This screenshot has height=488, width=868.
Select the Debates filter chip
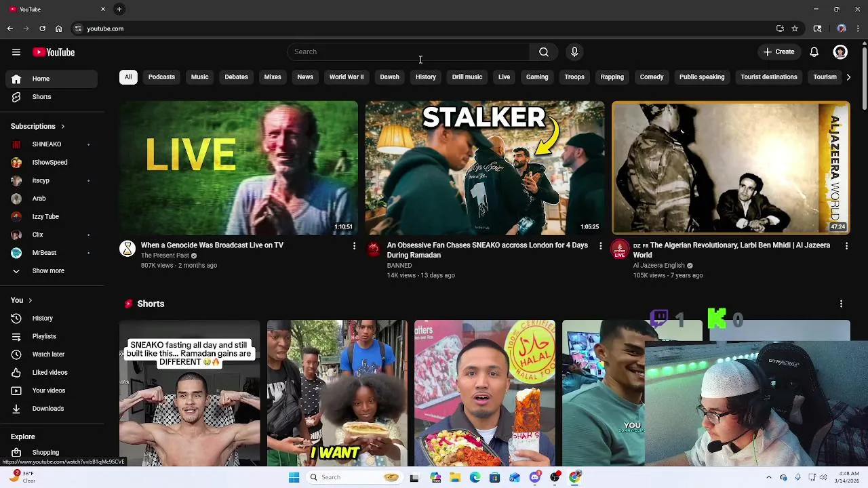(236, 77)
